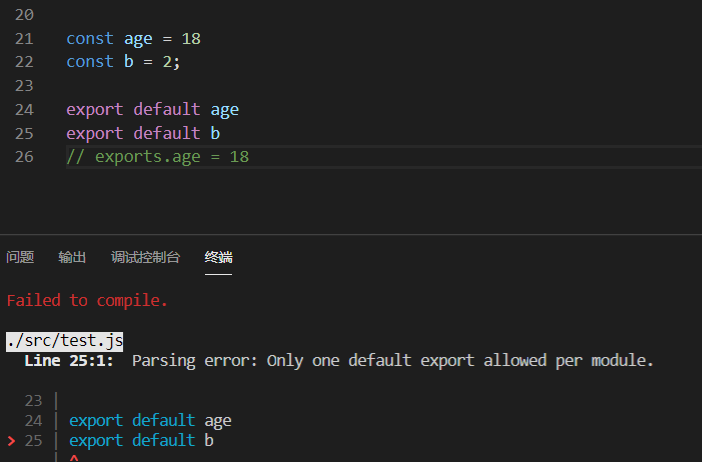The height and width of the screenshot is (462, 702).
Task: Click terminal output 'export default age' on line 24
Action: pos(150,421)
